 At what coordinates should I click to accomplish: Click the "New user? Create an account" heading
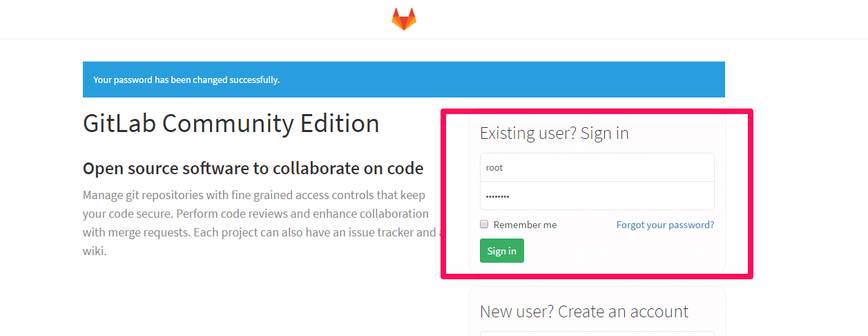[x=584, y=311]
